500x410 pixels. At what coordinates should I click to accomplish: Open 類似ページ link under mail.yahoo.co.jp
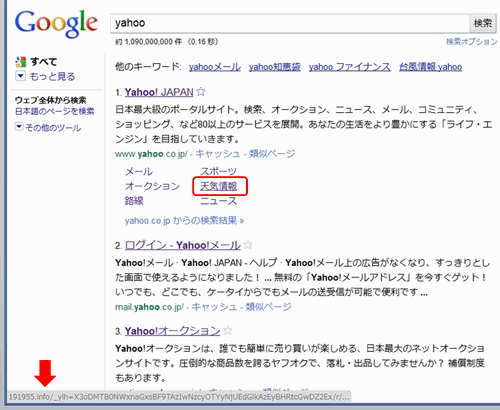(268, 307)
